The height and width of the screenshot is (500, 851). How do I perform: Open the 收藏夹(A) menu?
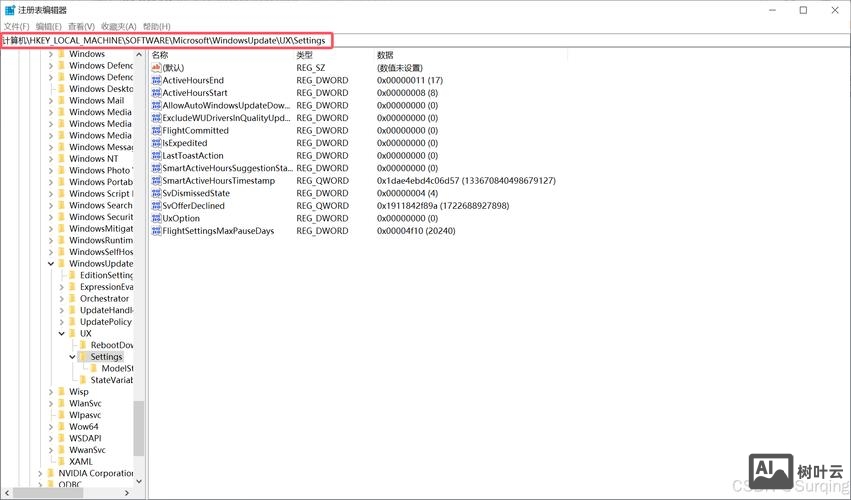pyautogui.click(x=118, y=26)
